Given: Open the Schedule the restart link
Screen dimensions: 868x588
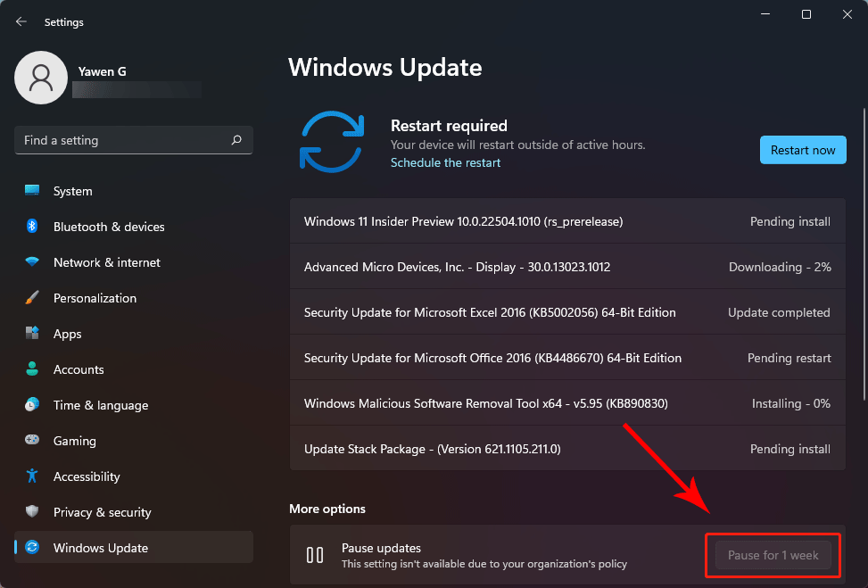Looking at the screenshot, I should coord(445,162).
